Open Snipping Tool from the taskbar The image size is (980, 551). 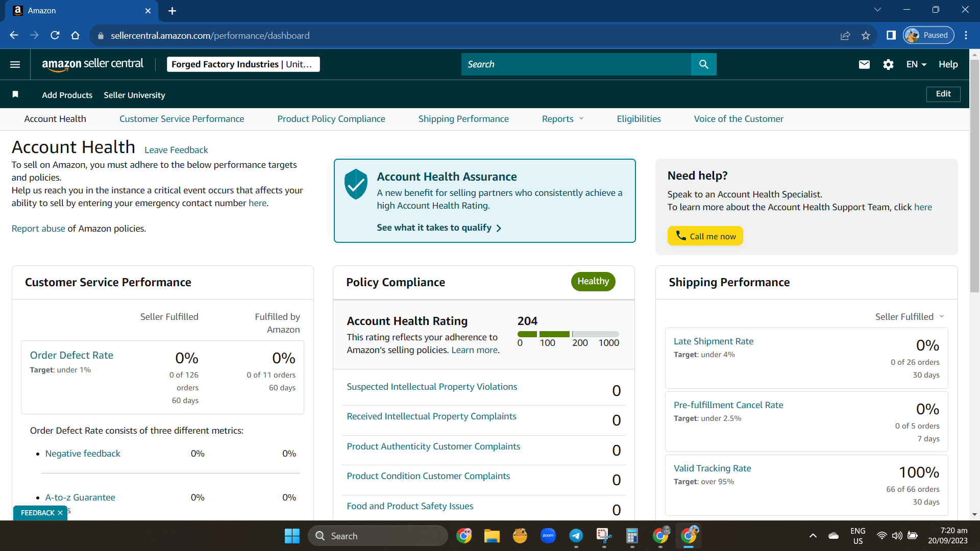(604, 536)
